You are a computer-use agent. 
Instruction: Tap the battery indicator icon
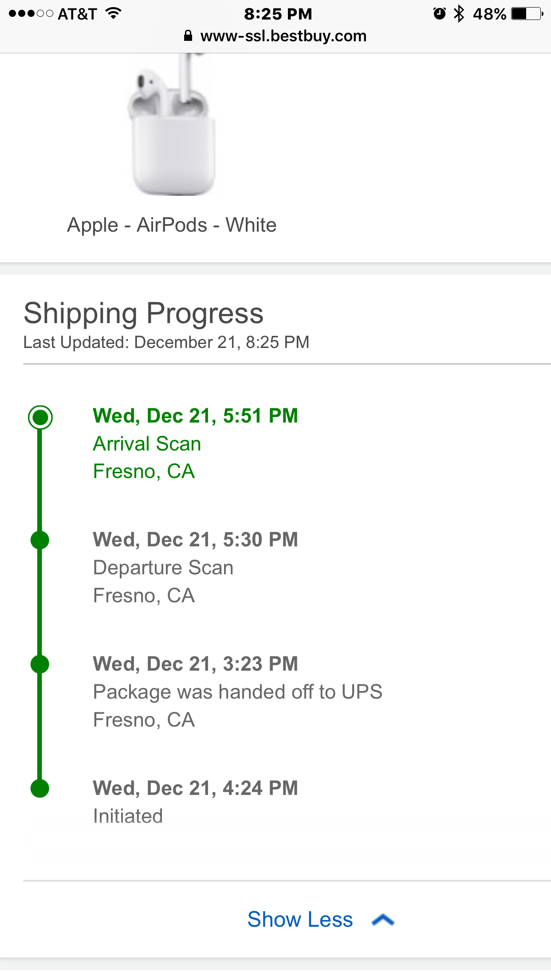[x=527, y=14]
